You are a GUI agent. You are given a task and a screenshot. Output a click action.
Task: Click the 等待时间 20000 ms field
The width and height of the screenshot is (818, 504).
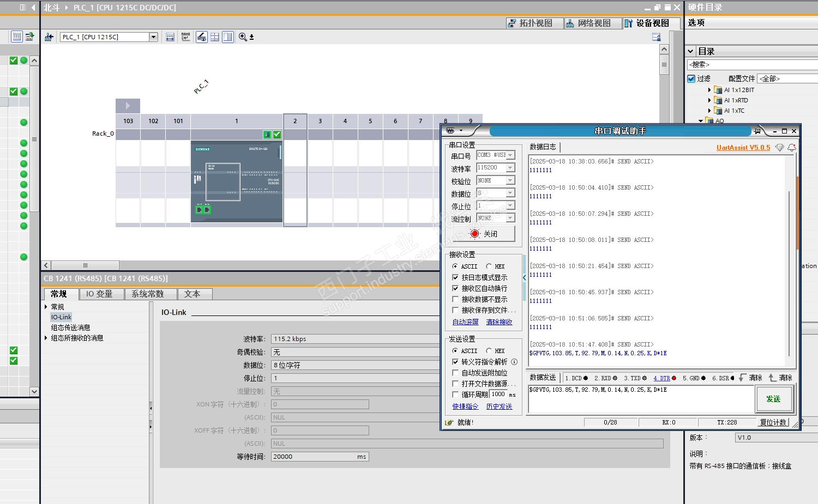point(320,457)
